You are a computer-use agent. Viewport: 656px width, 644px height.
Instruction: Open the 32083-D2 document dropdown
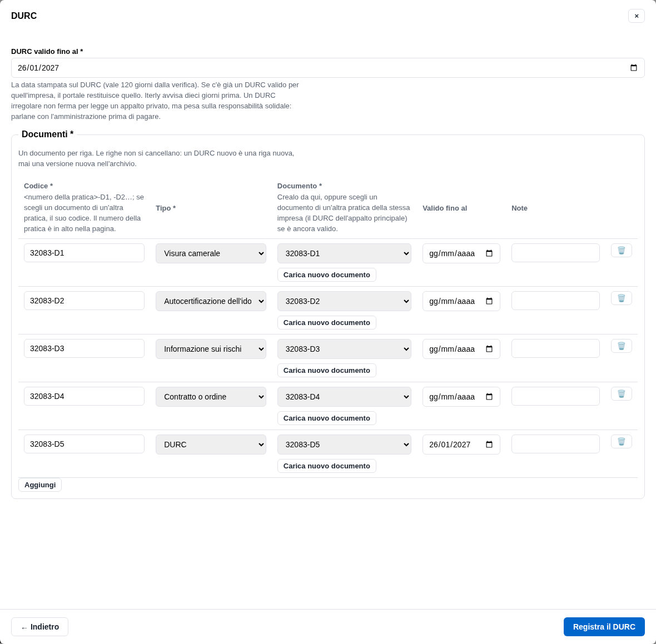coord(344,301)
